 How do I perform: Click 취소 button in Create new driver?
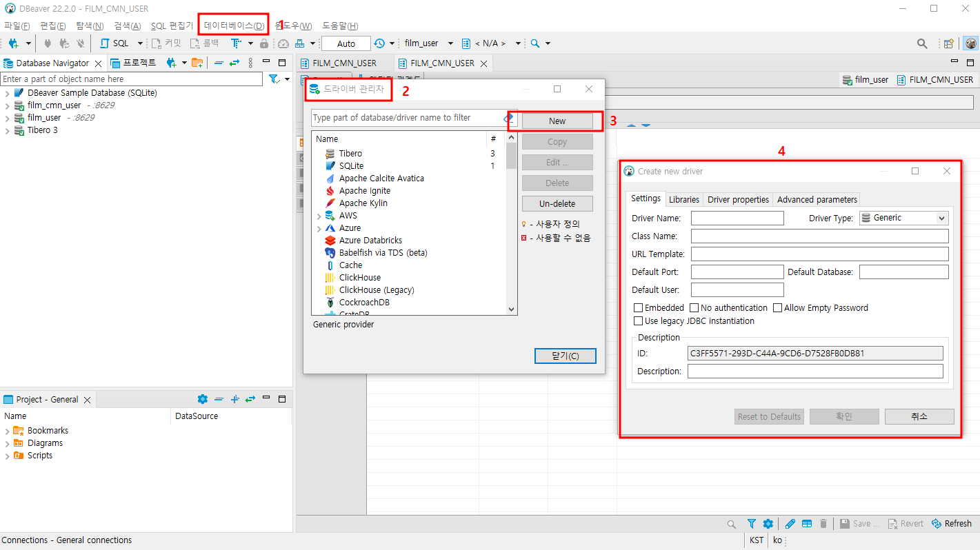919,416
